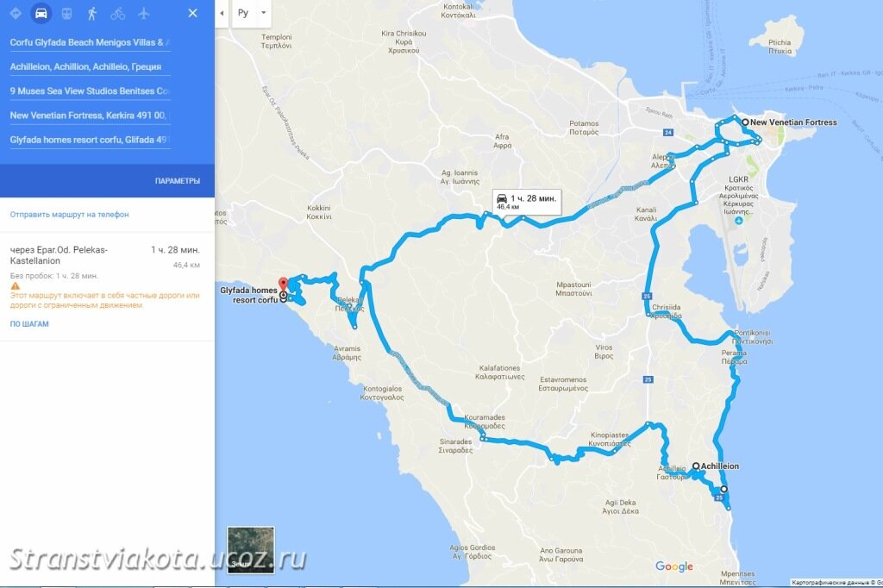Select the walking travel mode icon

tap(92, 14)
